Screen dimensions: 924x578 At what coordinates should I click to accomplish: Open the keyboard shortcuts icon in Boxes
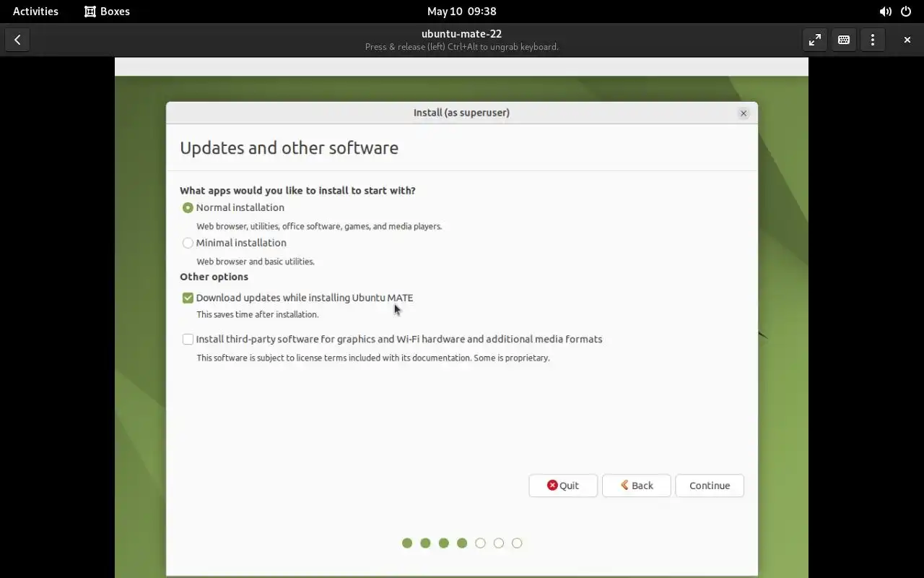(x=843, y=40)
